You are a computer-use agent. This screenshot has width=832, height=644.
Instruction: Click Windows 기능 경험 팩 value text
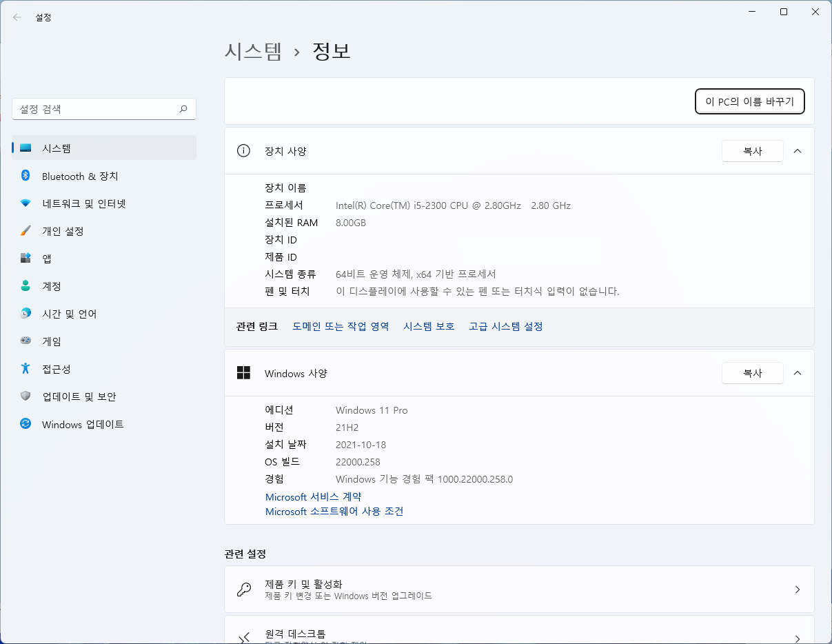click(425, 479)
